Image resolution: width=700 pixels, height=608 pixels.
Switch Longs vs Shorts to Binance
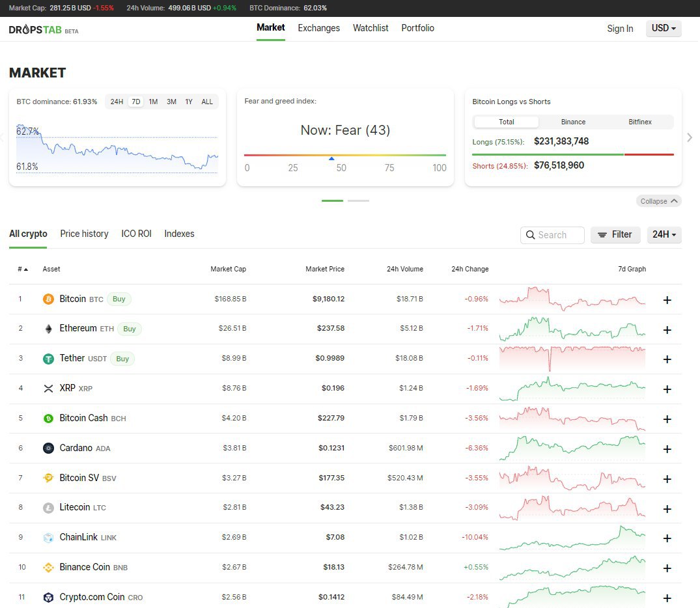(573, 122)
